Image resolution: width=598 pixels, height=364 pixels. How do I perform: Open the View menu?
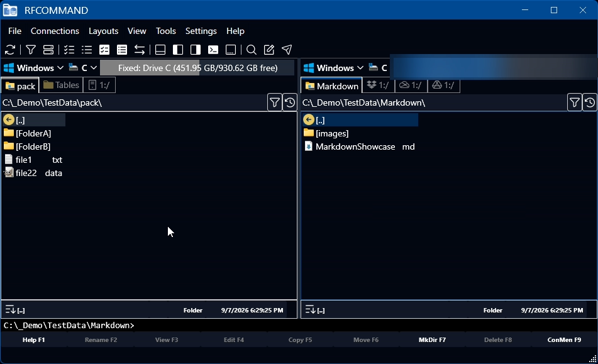[136, 31]
